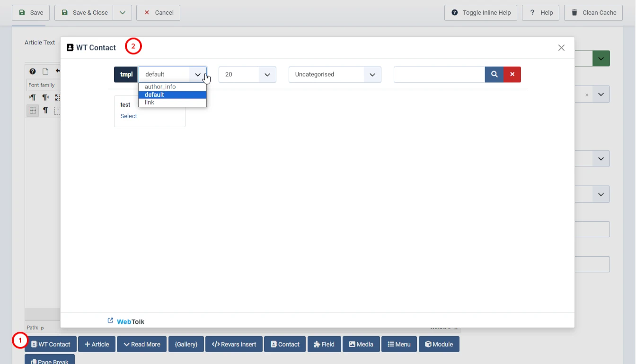Choose the highlighted default option in list

[172, 95]
